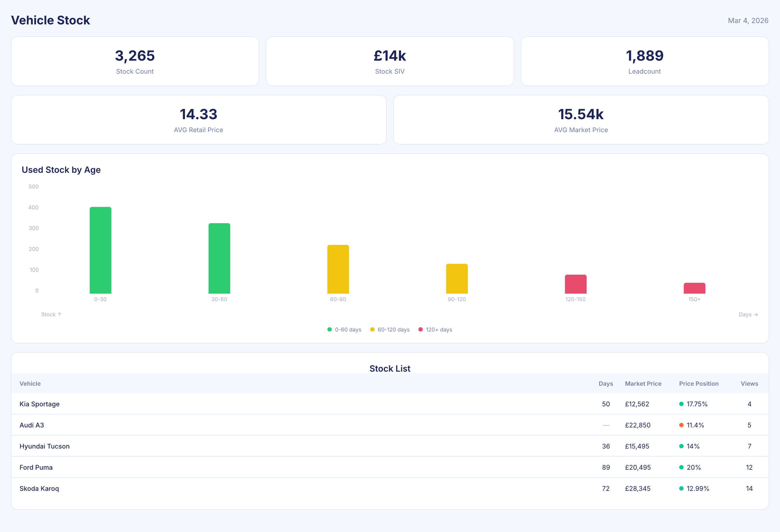
Task: Click the green price position dot for Kia Sportage
Action: [681, 404]
